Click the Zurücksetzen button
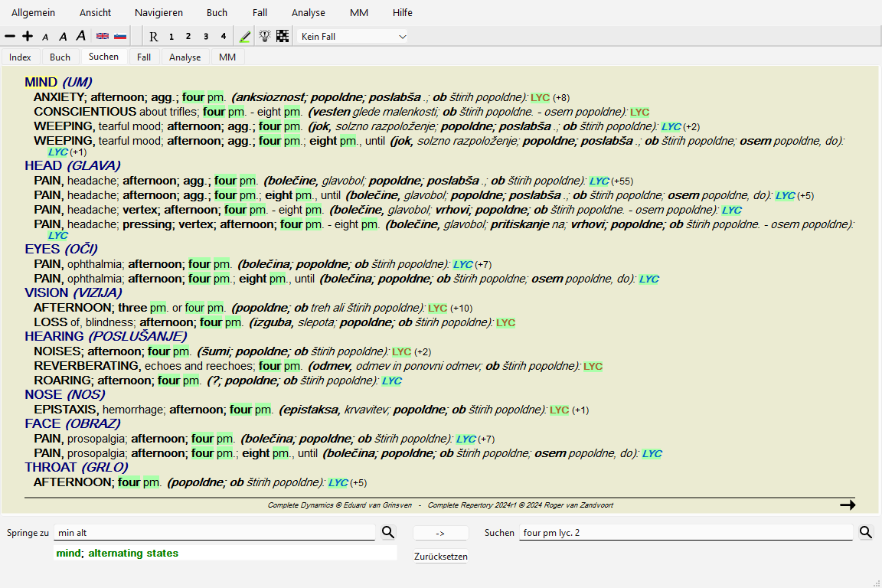Image resolution: width=882 pixels, height=588 pixels. click(x=440, y=557)
